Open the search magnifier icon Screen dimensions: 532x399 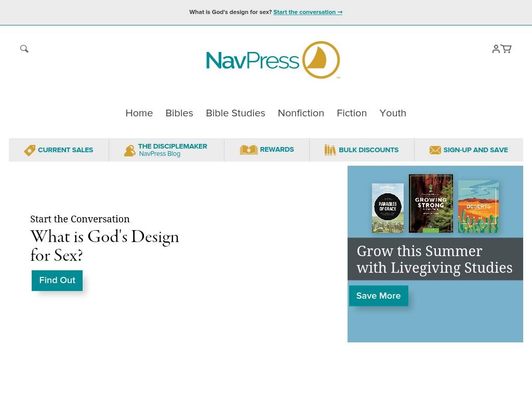[24, 49]
